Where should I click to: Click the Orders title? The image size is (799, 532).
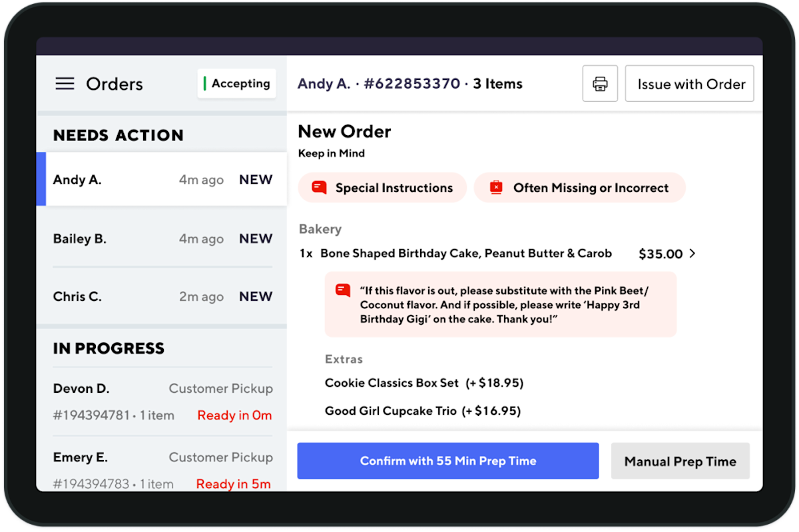115,84
